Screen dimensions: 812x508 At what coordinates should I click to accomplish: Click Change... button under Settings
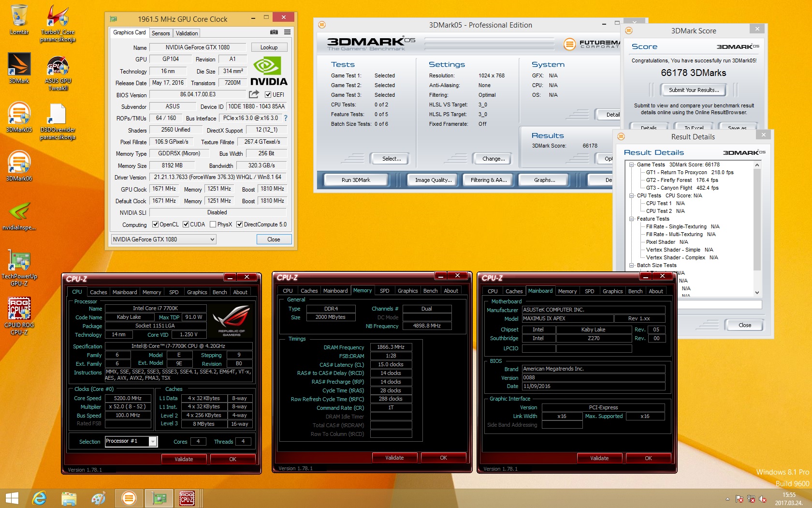(493, 159)
